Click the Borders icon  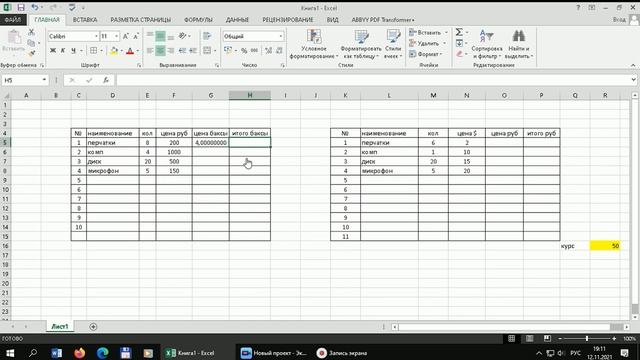(x=93, y=51)
